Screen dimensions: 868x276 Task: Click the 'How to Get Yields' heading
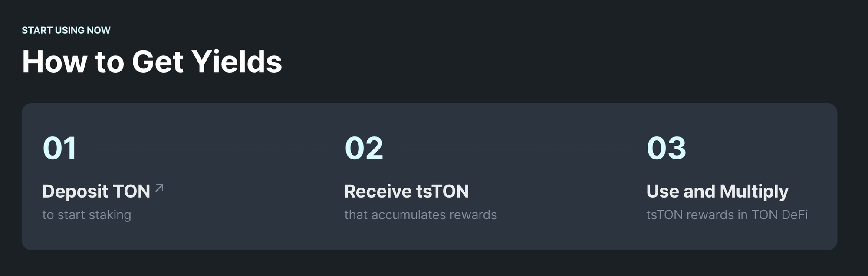pos(152,62)
